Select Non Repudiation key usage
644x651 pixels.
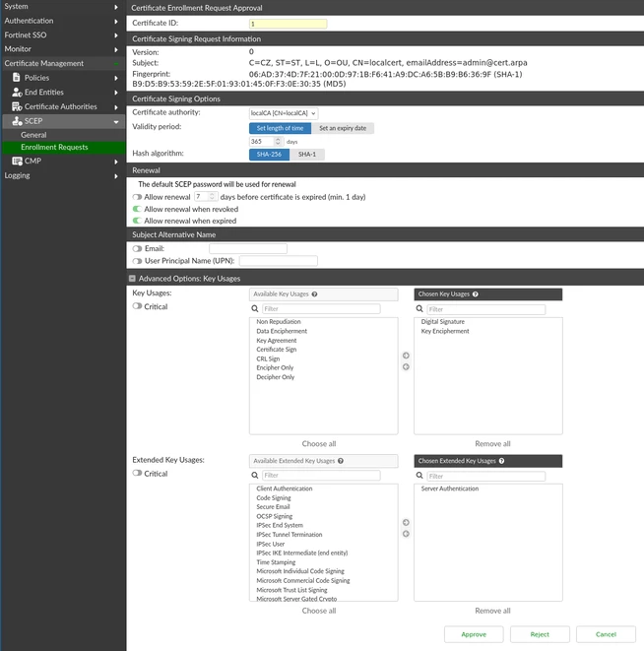279,322
